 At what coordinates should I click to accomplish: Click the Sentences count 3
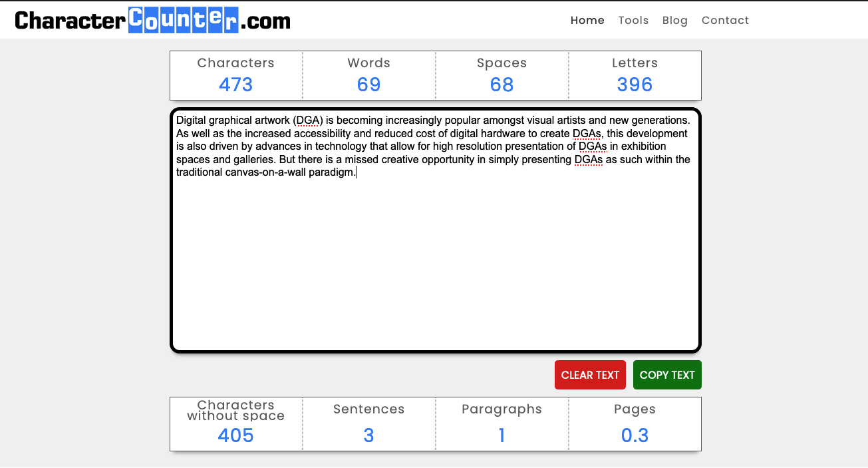(368, 435)
